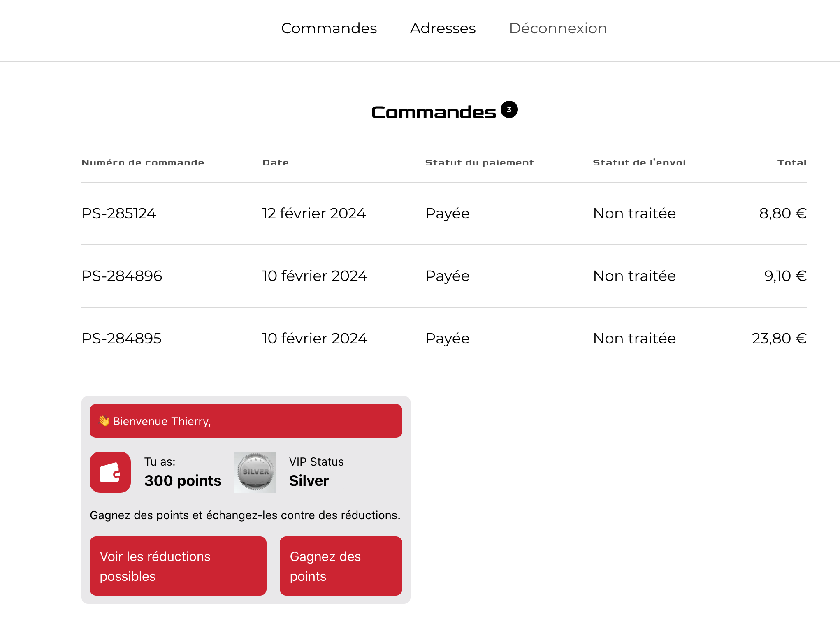
Task: Click the 300 points balance text
Action: (183, 480)
